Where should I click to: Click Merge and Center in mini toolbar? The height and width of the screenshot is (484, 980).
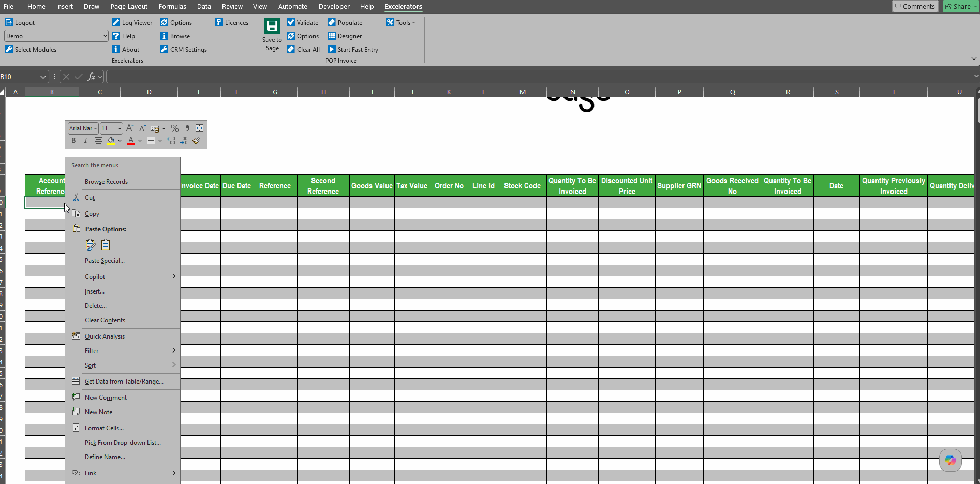199,128
